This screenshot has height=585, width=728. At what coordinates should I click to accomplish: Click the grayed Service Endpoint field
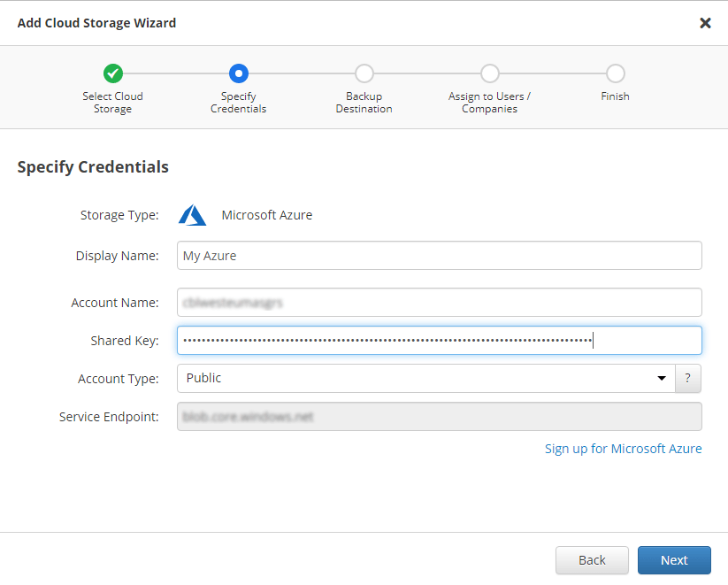coord(439,417)
